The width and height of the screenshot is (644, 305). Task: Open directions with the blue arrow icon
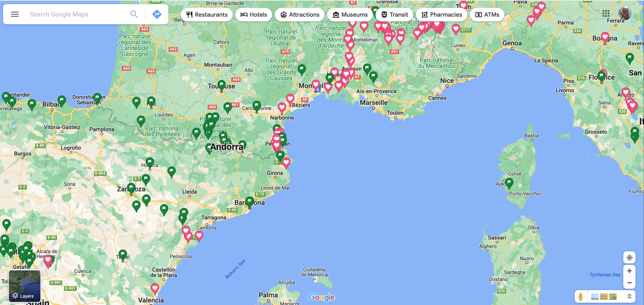click(x=157, y=14)
